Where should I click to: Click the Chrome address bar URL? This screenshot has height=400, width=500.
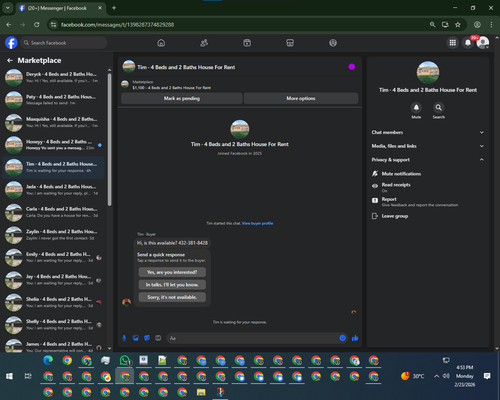pyautogui.click(x=117, y=25)
